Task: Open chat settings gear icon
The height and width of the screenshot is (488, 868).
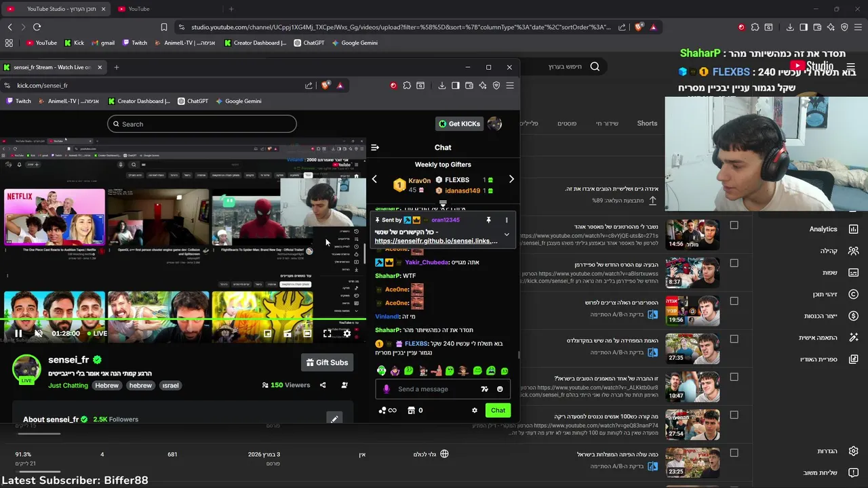Action: 475,410
